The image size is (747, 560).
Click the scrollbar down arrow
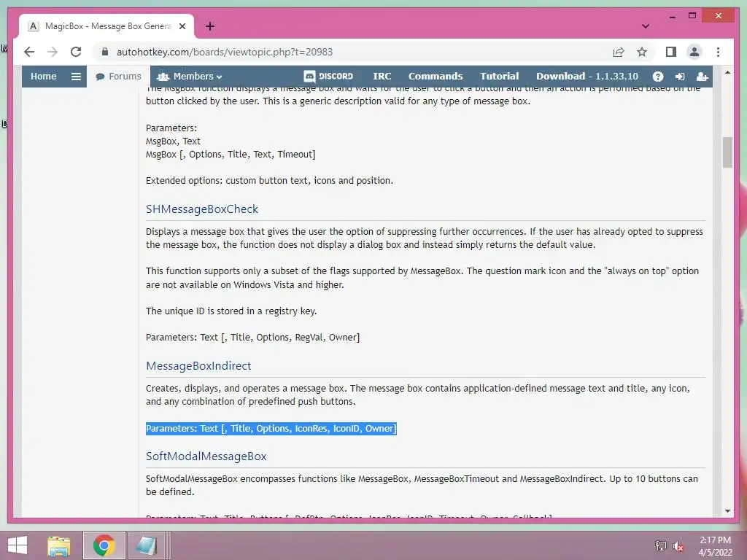point(727,511)
